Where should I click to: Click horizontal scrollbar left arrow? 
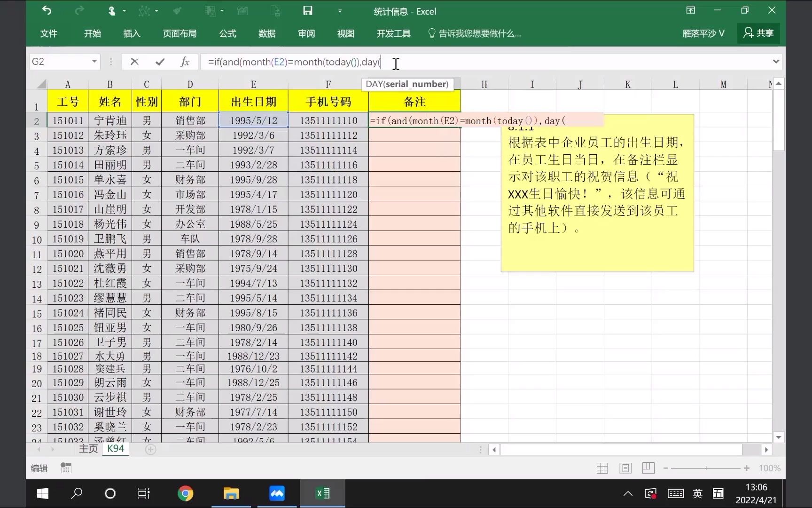pos(494,450)
